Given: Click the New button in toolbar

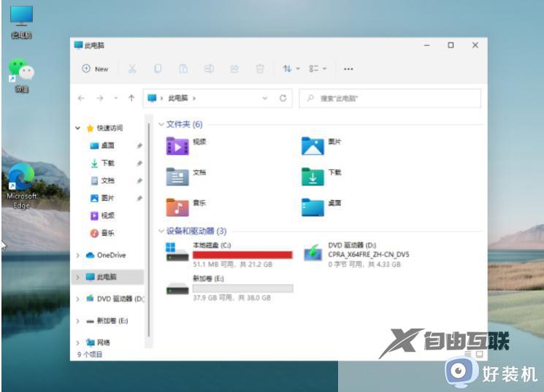Looking at the screenshot, I should 96,69.
